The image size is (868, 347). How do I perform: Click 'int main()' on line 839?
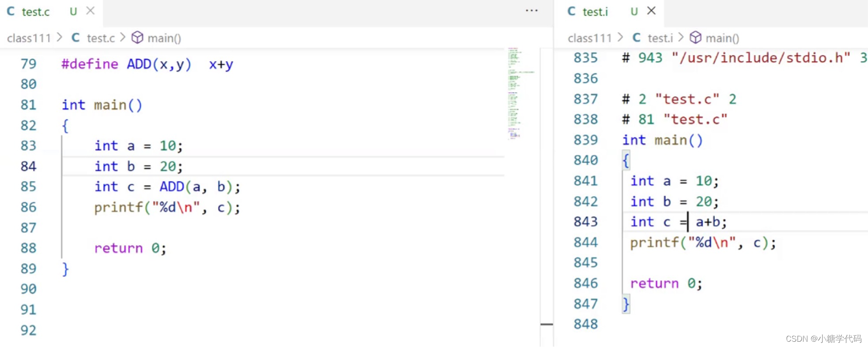pyautogui.click(x=662, y=140)
